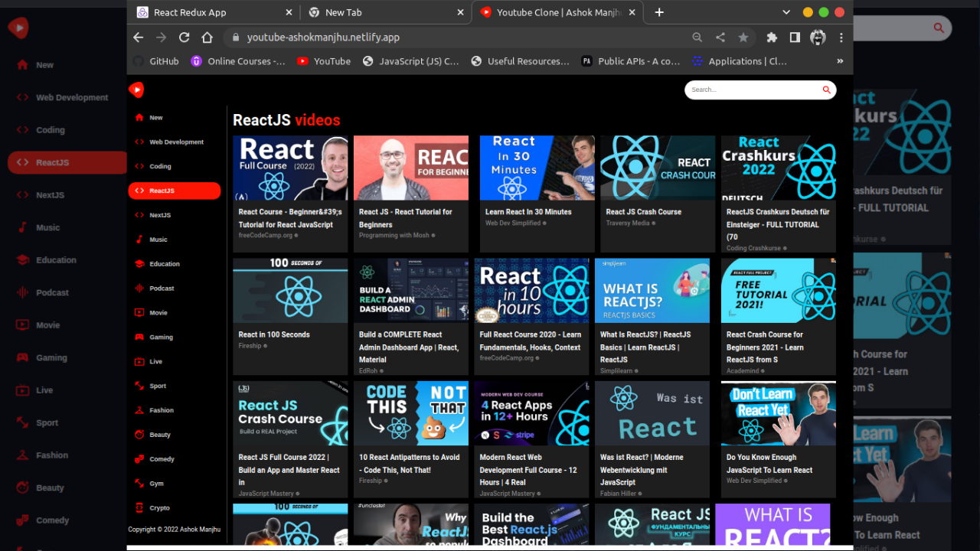
Task: Open the React Full Course 2022 thumbnail
Action: (x=290, y=168)
